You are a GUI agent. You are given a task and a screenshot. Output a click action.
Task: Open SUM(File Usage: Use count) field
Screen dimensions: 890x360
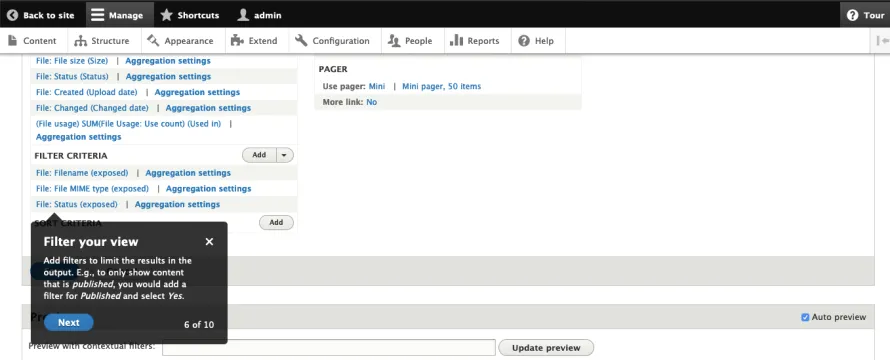pyautogui.click(x=128, y=123)
